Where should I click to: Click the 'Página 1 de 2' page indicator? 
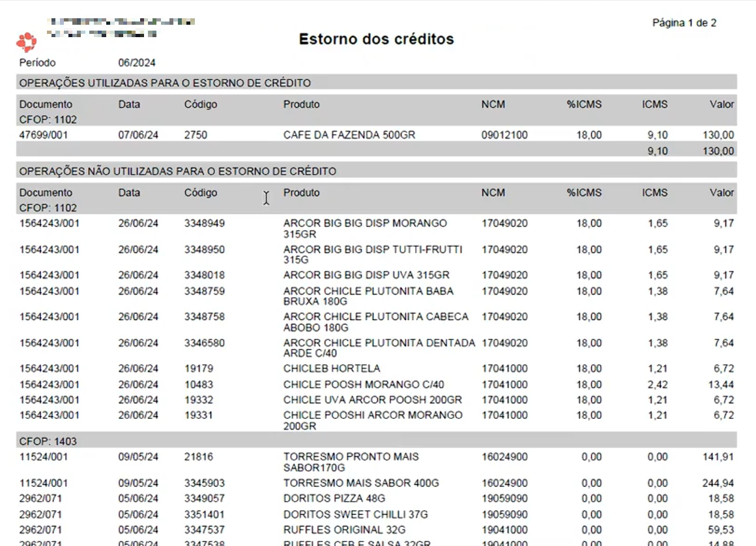pyautogui.click(x=684, y=23)
